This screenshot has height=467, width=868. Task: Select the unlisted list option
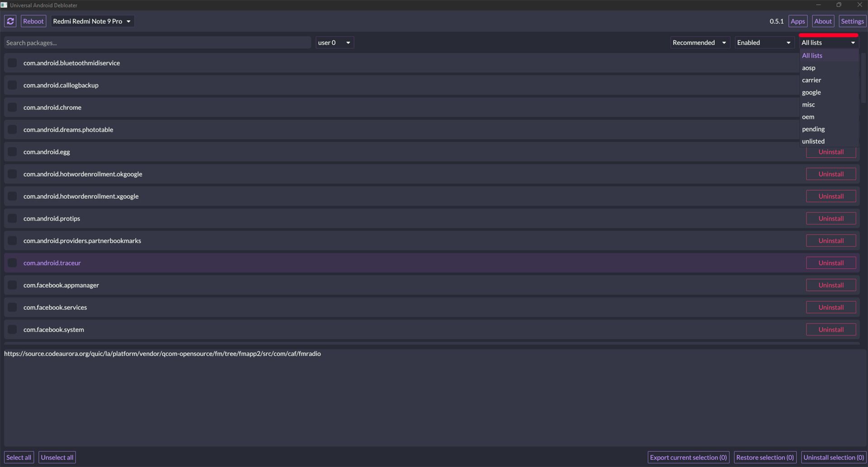829,141
